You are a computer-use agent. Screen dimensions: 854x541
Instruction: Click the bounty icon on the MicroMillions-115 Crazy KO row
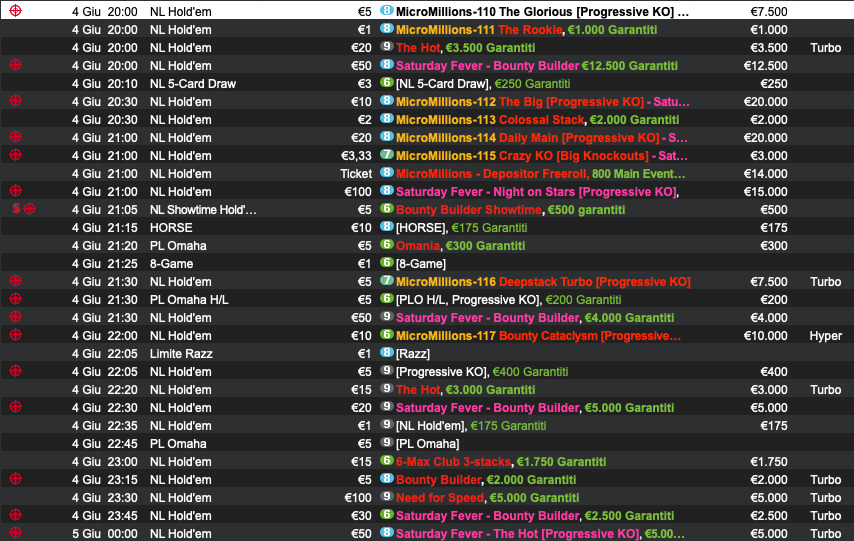(x=15, y=155)
